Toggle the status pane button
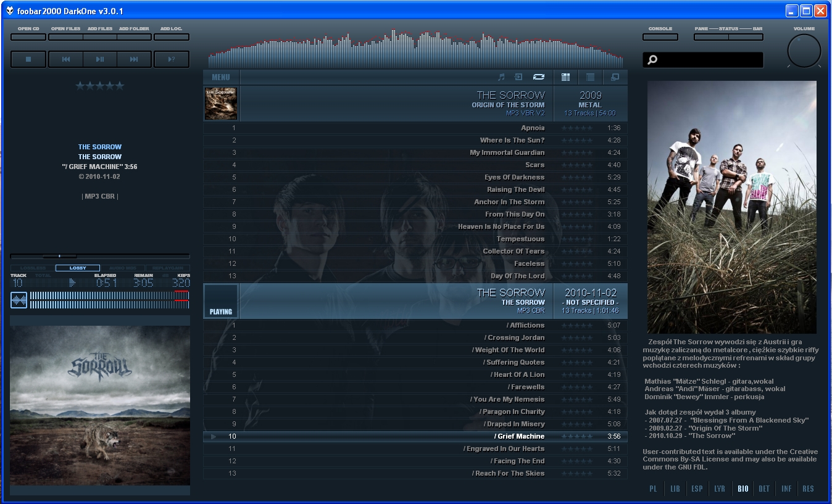Screen dimensions: 832x504 (711, 37)
